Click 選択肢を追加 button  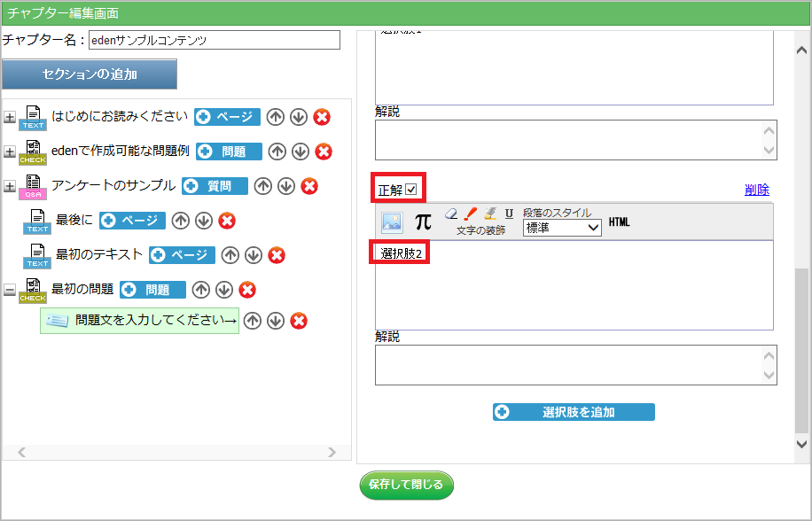pyautogui.click(x=574, y=412)
